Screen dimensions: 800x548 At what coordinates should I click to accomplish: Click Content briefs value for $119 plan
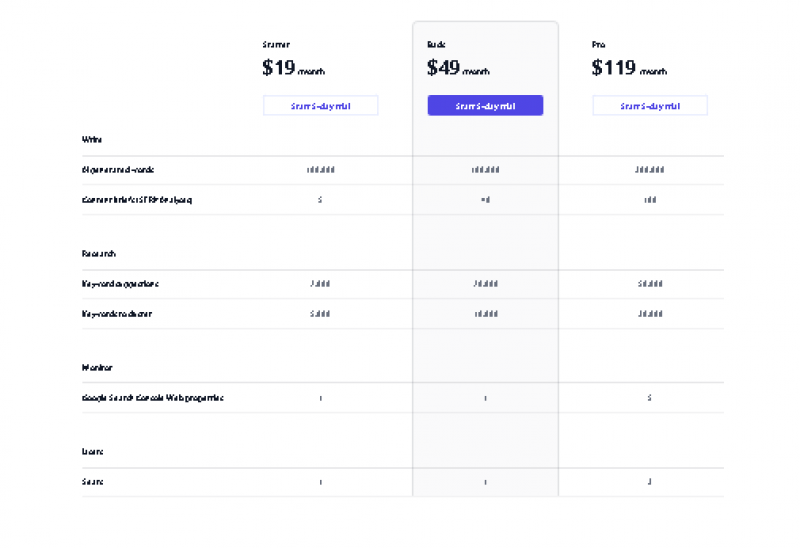(650, 200)
